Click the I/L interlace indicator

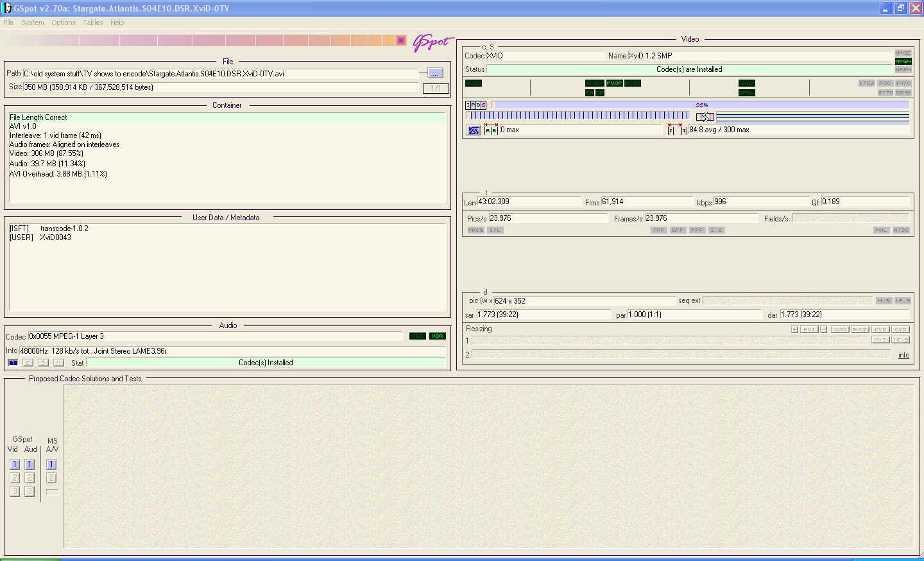coord(495,230)
